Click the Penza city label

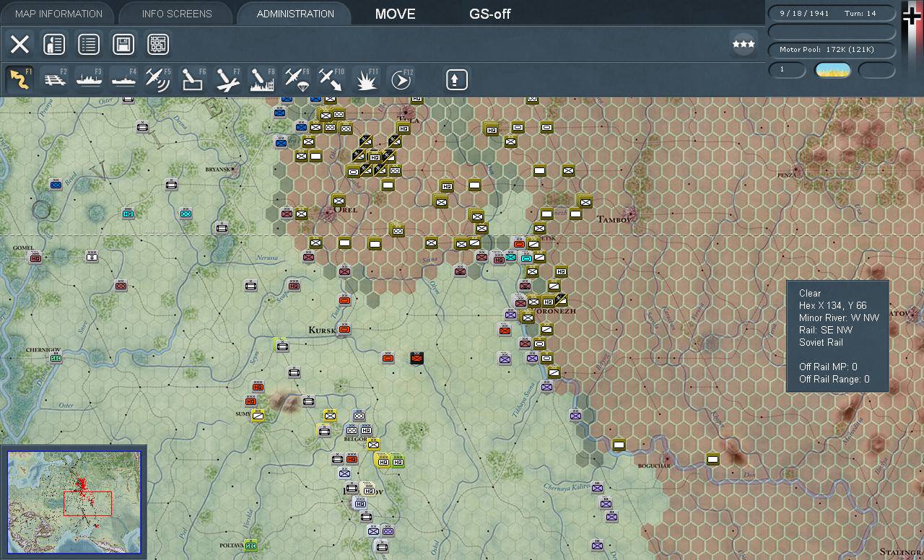tap(785, 175)
